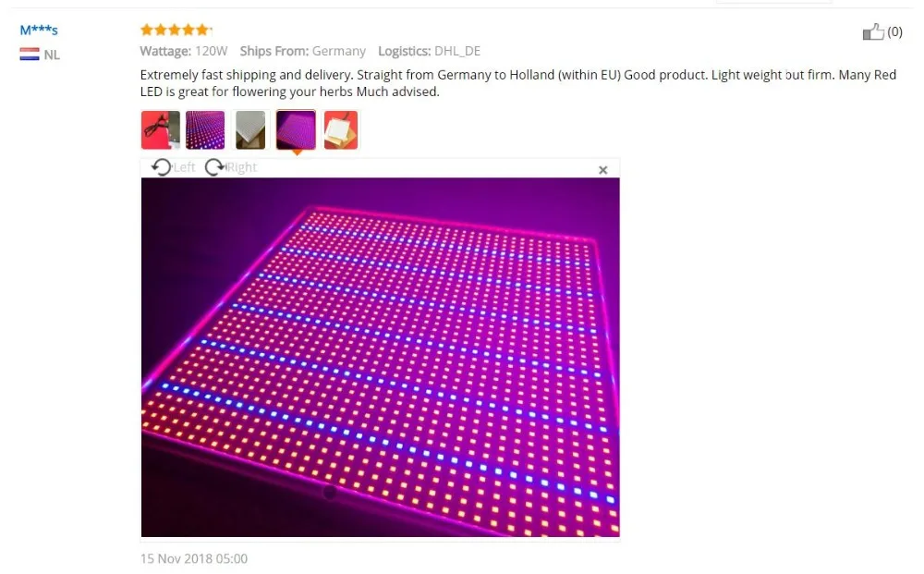The image size is (924, 574).
Task: Open the second thumbnail showing LED close-up
Action: 205,129
